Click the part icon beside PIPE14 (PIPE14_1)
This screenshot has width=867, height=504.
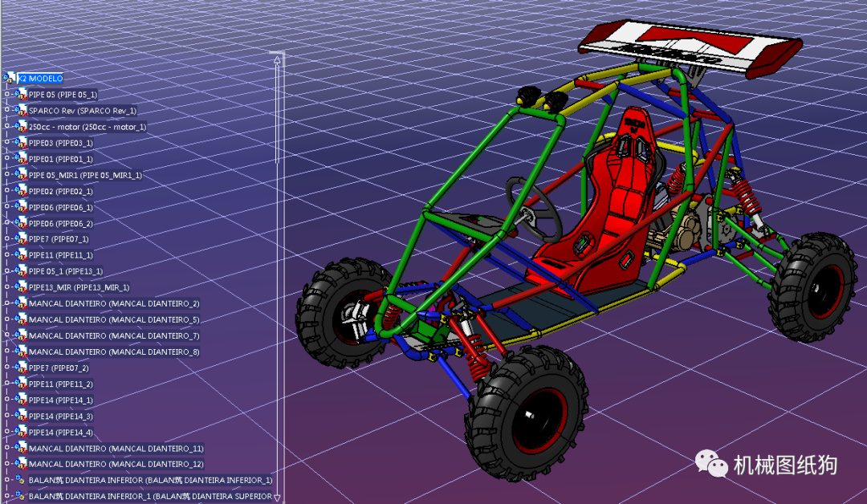[x=20, y=400]
